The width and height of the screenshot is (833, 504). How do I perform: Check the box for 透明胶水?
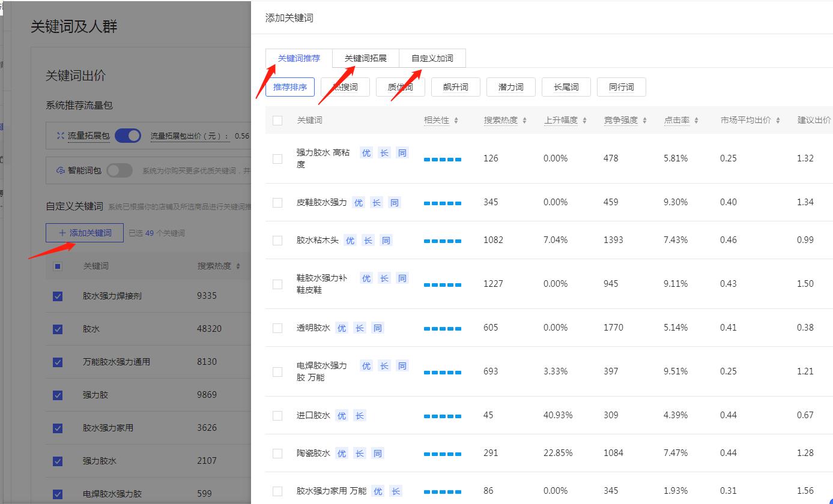pos(277,328)
